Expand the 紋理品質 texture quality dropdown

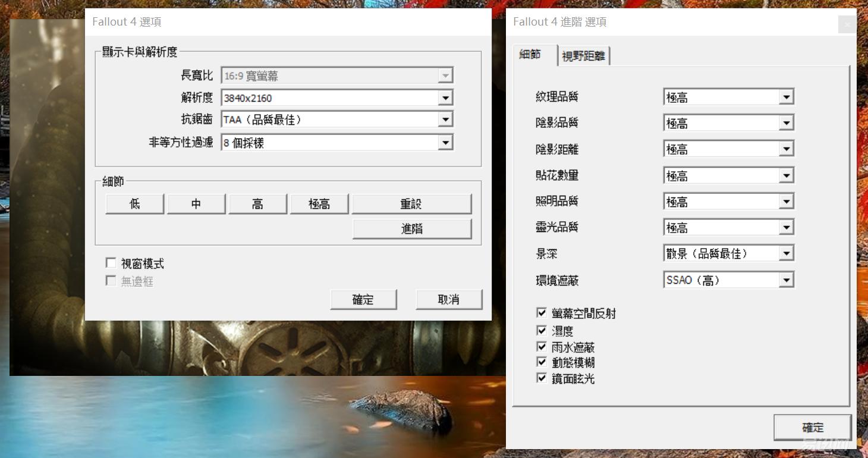(786, 96)
